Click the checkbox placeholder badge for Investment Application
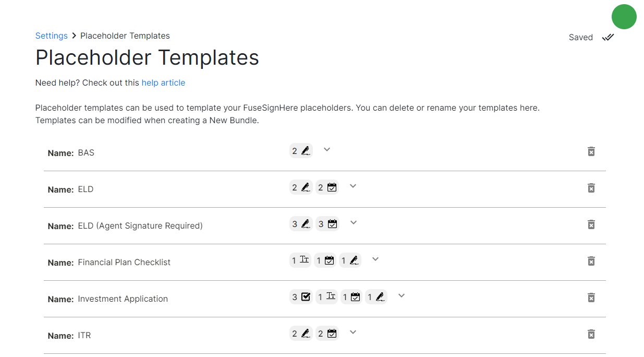Image resolution: width=644 pixels, height=357 pixels. (x=301, y=297)
